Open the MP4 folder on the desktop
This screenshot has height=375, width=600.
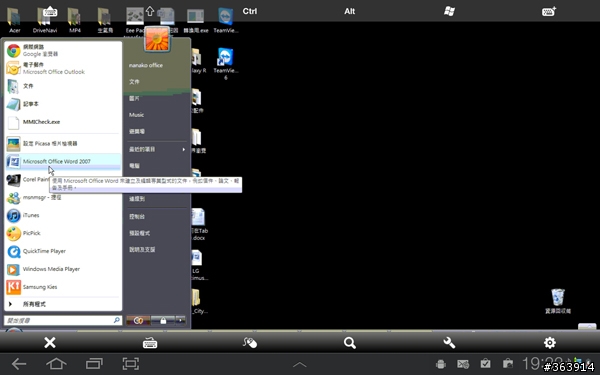pyautogui.click(x=75, y=20)
